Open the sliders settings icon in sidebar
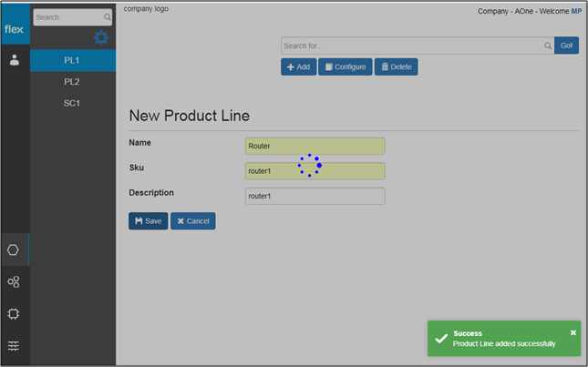The width and height of the screenshot is (588, 367). point(14,346)
